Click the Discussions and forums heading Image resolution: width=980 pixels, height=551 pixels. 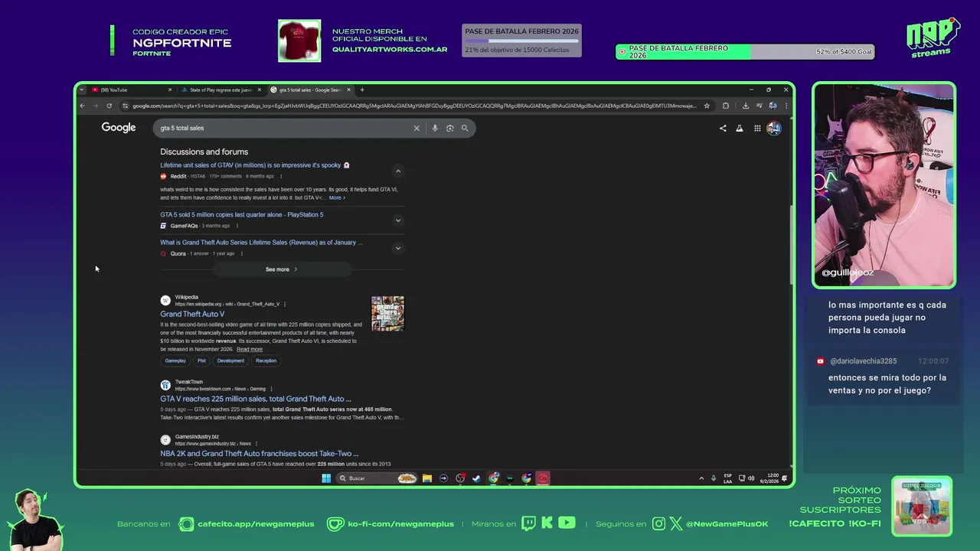(x=204, y=152)
